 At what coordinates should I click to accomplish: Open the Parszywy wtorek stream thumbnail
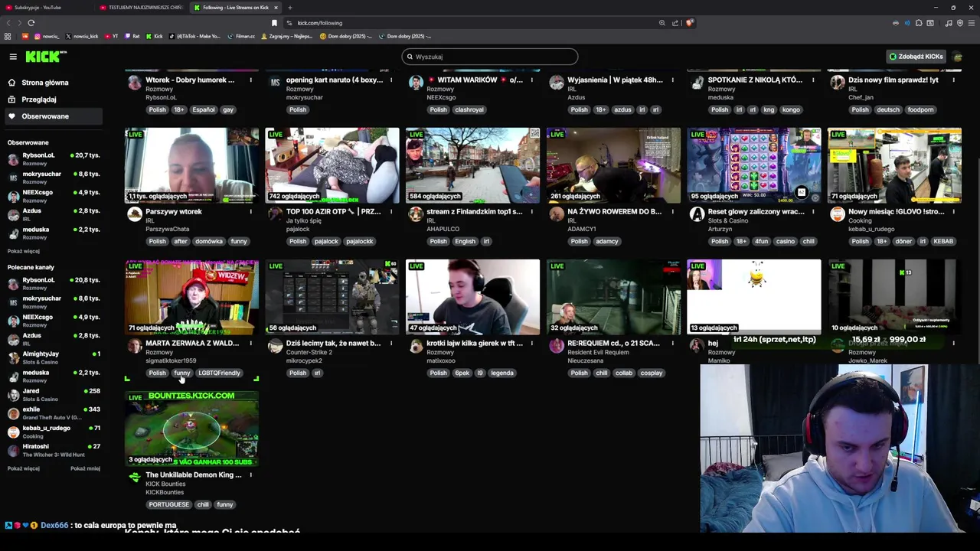tap(191, 165)
